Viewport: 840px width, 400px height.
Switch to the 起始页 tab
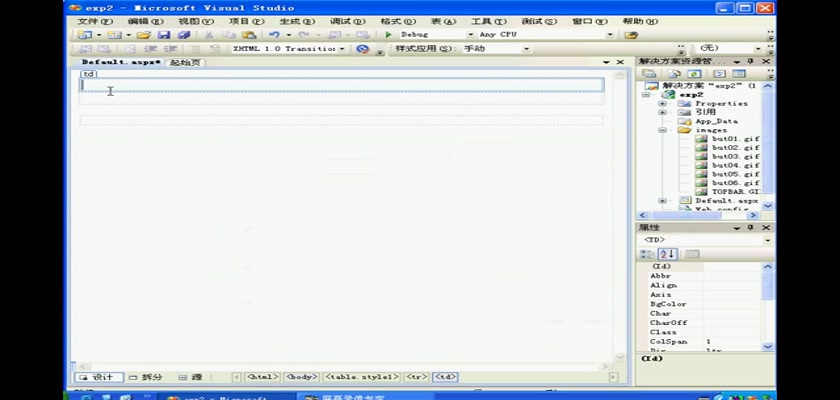[185, 62]
